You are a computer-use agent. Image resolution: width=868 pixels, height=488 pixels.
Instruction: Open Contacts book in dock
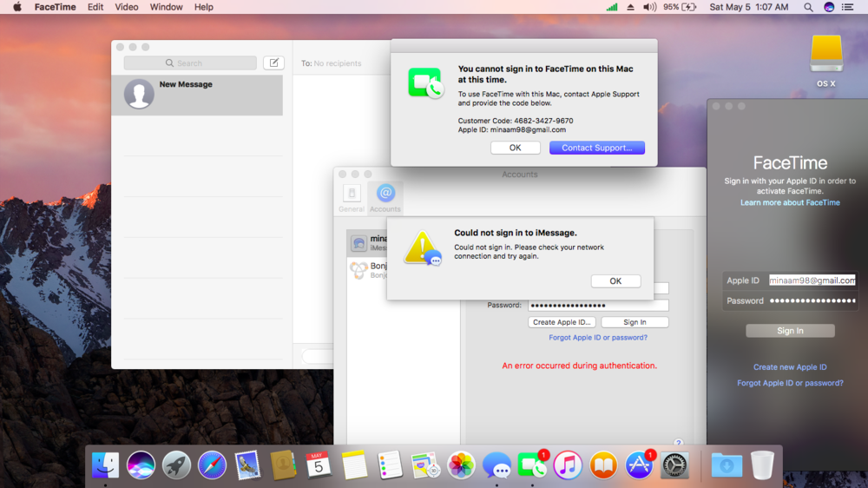(x=283, y=465)
